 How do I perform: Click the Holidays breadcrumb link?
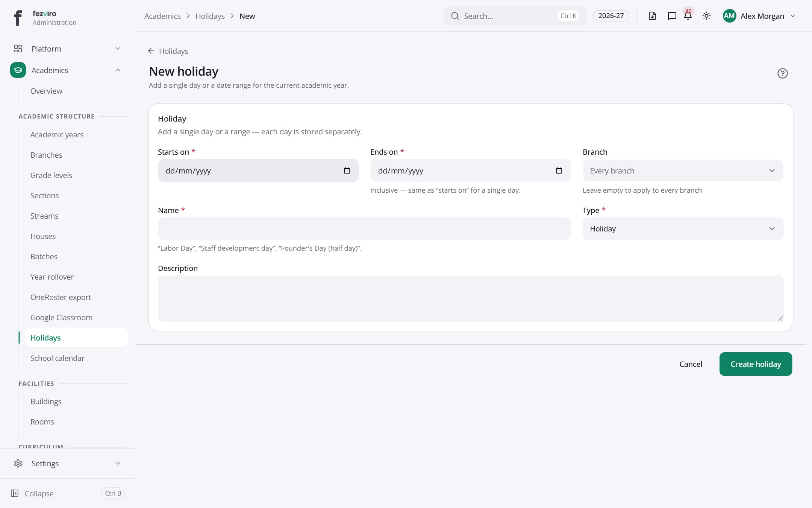(x=210, y=16)
